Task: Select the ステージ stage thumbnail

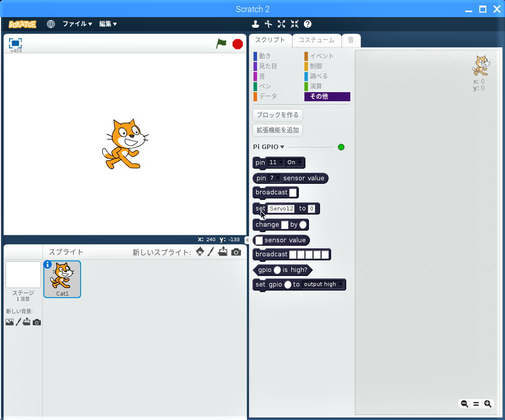Action: pos(23,275)
